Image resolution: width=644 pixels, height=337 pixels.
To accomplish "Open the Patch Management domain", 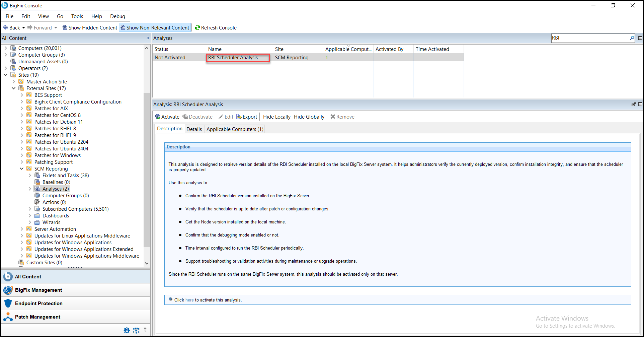I will [x=76, y=317].
